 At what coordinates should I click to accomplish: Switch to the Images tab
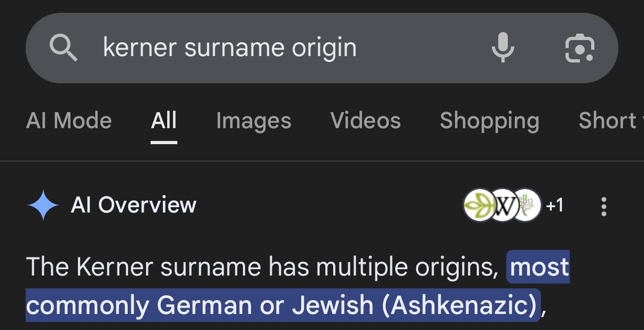pos(254,121)
